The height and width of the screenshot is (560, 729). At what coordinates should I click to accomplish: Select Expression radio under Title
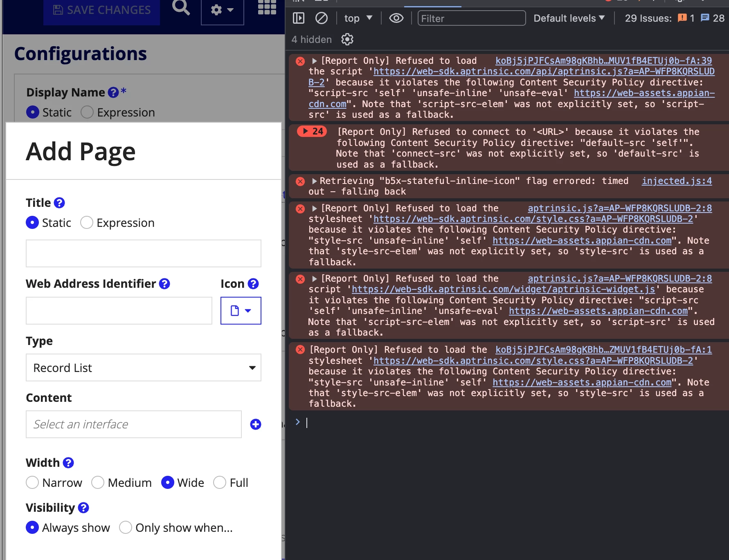coord(87,222)
